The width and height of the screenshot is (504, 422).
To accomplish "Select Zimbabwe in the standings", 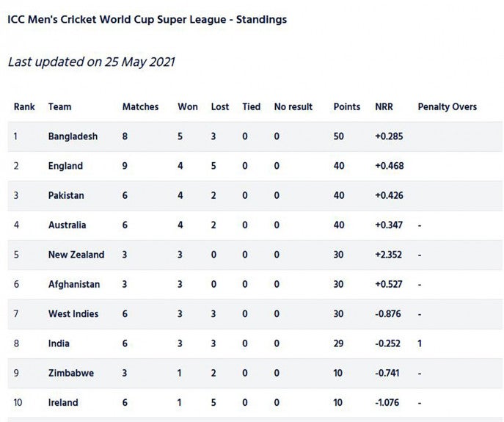I will click(x=71, y=373).
